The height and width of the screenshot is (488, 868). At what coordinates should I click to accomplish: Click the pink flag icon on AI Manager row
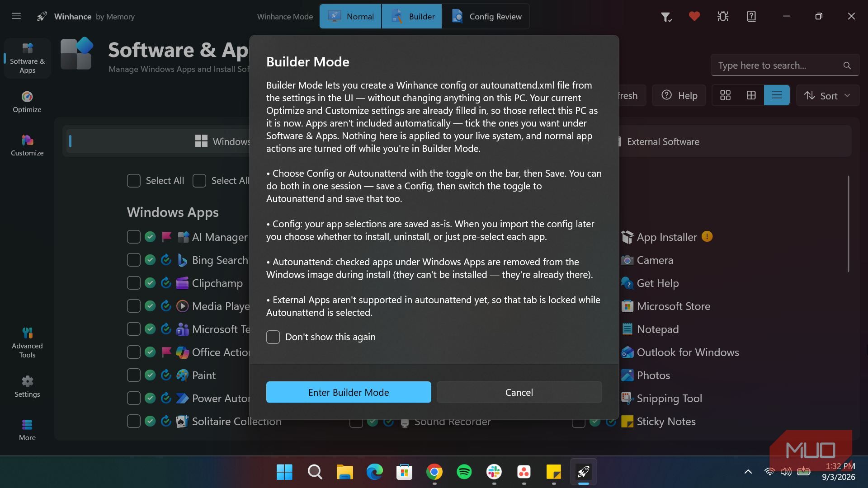pyautogui.click(x=166, y=237)
